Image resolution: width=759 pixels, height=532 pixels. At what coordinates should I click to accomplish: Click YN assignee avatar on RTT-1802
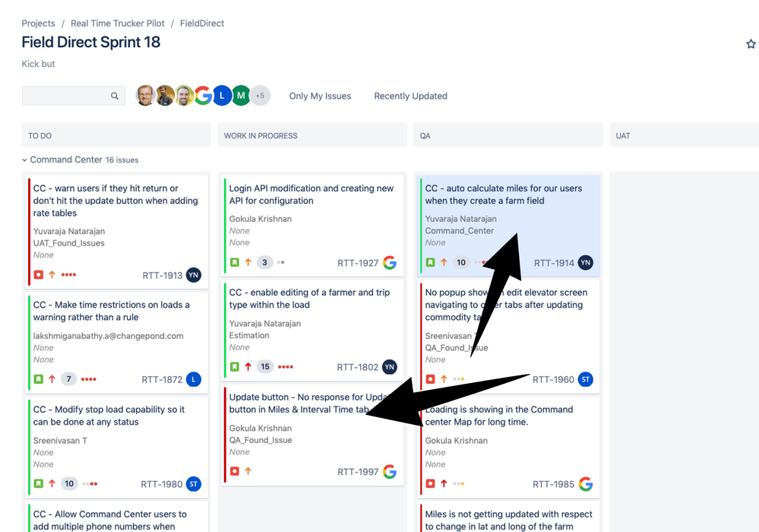pos(390,367)
